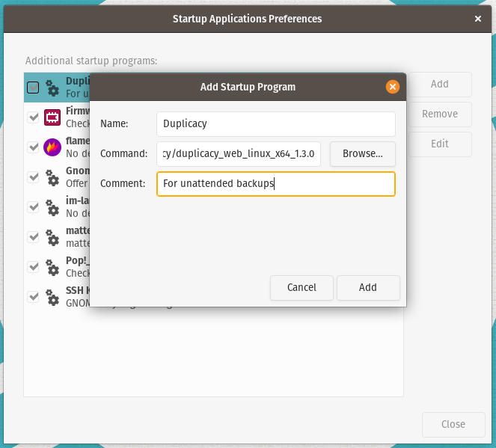Disable the Gnome startup entry checkbox
Viewport: 496px width, 448px height.
(x=33, y=177)
